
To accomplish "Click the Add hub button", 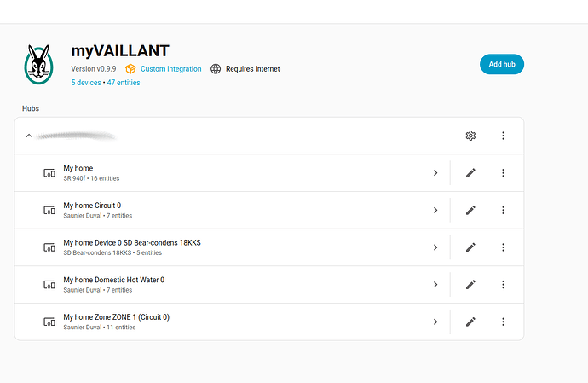I will [501, 64].
